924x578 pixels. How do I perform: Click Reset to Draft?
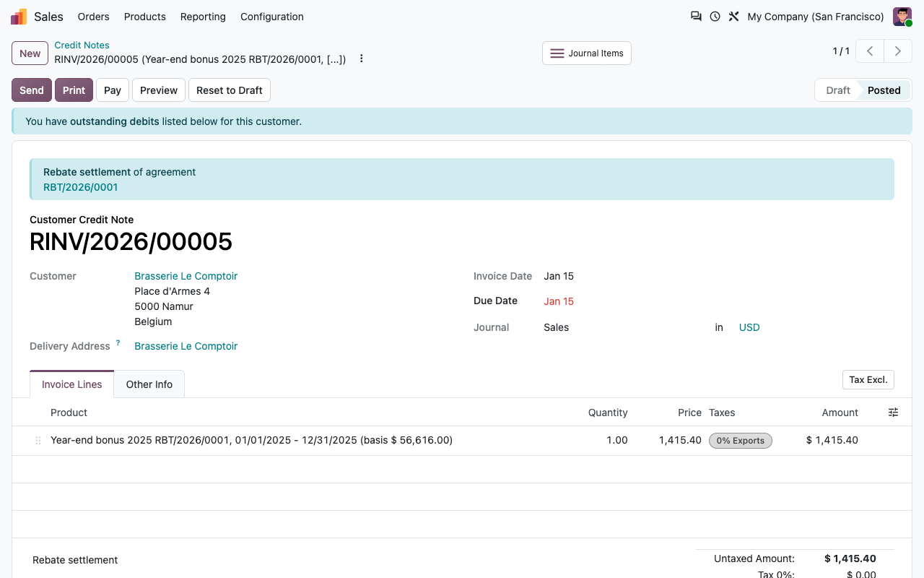tap(230, 90)
